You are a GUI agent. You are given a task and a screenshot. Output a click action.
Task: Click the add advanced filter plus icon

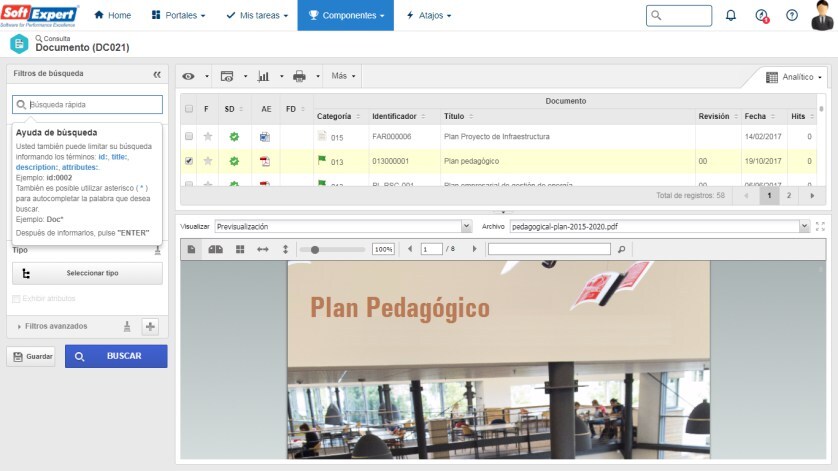pyautogui.click(x=150, y=326)
